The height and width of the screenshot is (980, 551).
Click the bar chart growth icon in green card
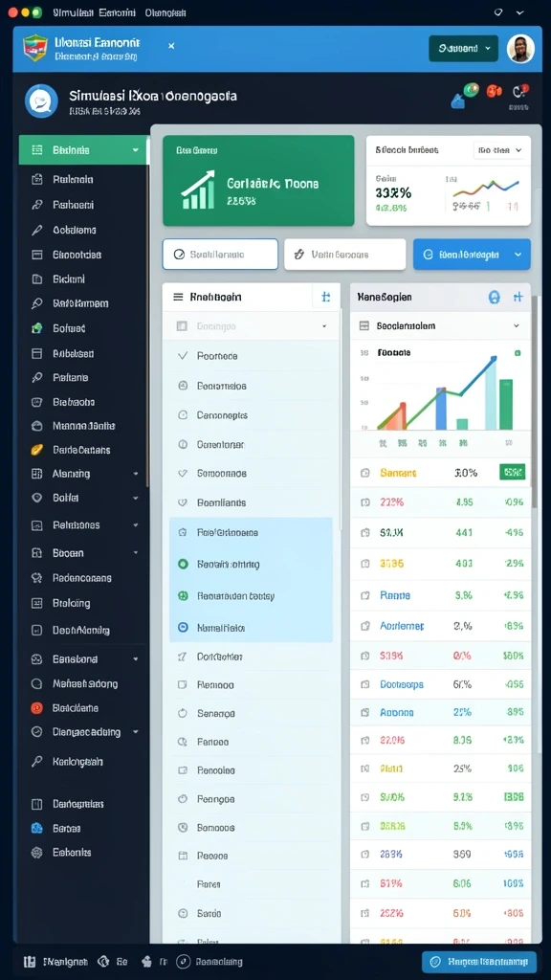[198, 189]
